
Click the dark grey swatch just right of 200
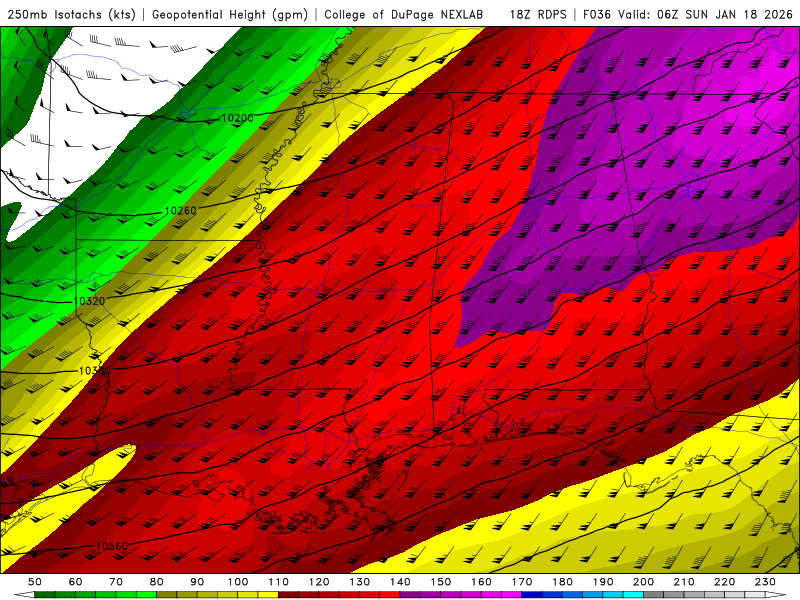(654, 595)
